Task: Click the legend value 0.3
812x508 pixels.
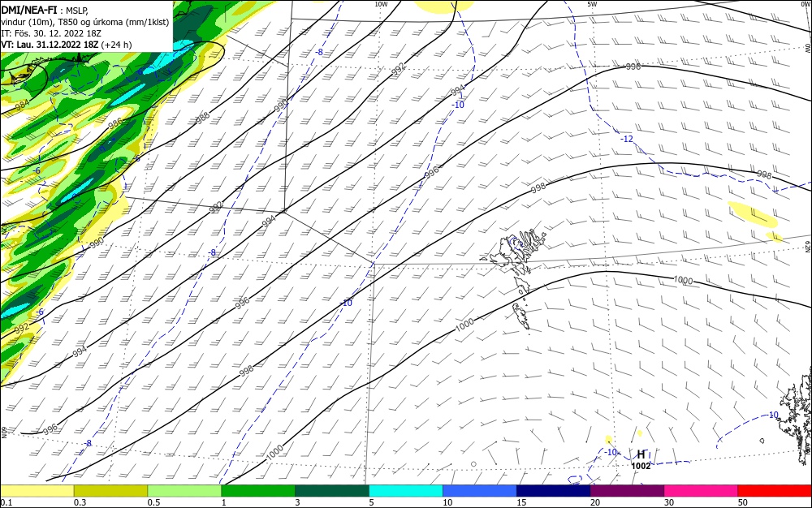Action: coord(80,503)
